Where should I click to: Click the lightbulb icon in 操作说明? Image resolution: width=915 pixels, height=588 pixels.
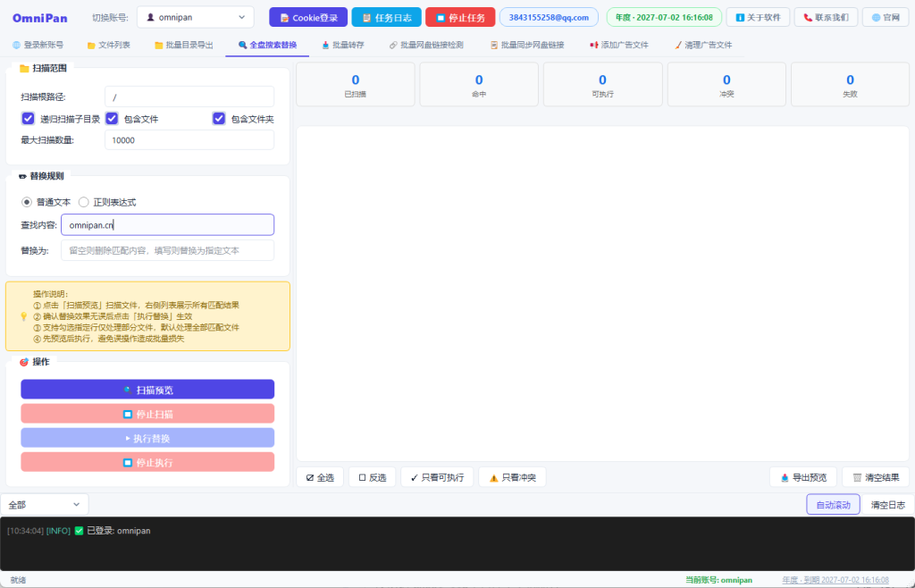pyautogui.click(x=24, y=316)
